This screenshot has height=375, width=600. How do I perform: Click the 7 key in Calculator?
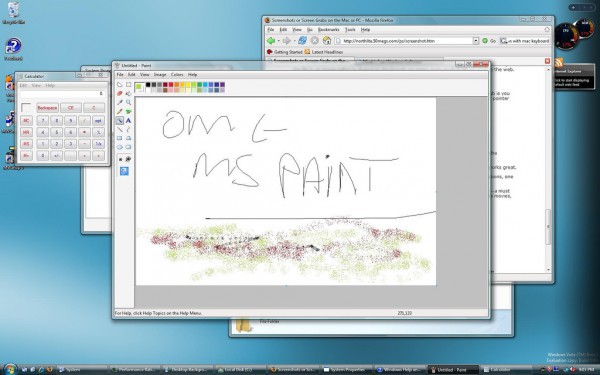[43, 121]
